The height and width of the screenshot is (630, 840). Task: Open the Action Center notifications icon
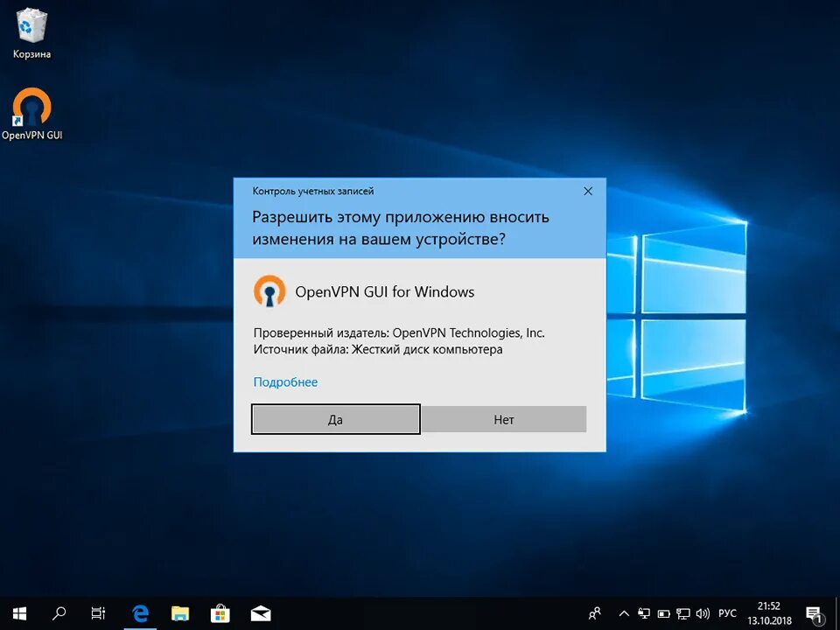[814, 614]
